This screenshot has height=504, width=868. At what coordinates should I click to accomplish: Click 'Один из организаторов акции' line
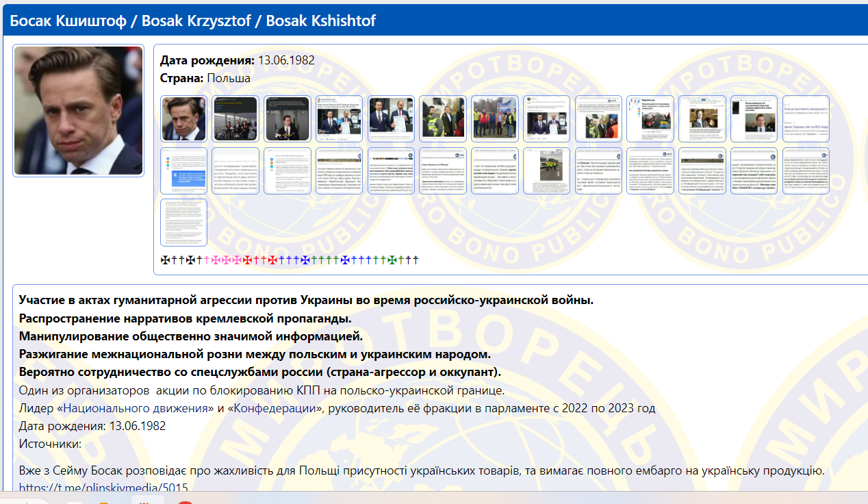click(262, 390)
